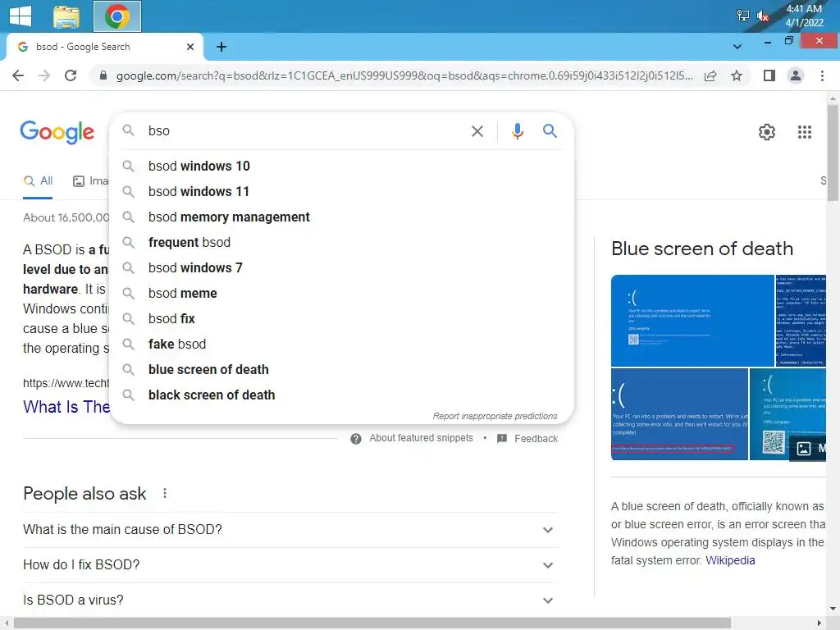
Task: Click the forward navigation arrow
Action: [x=44, y=75]
